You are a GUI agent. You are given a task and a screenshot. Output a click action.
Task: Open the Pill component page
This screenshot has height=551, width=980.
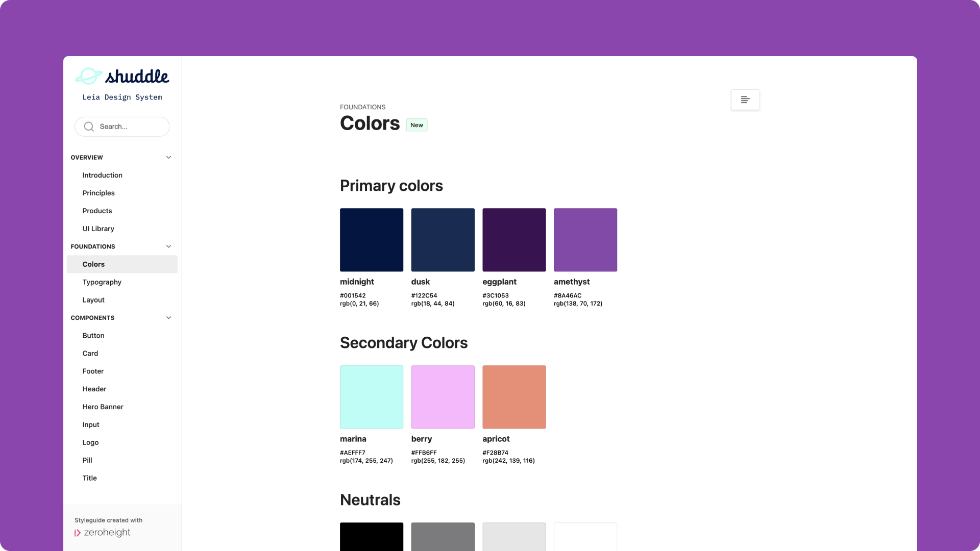pyautogui.click(x=87, y=460)
